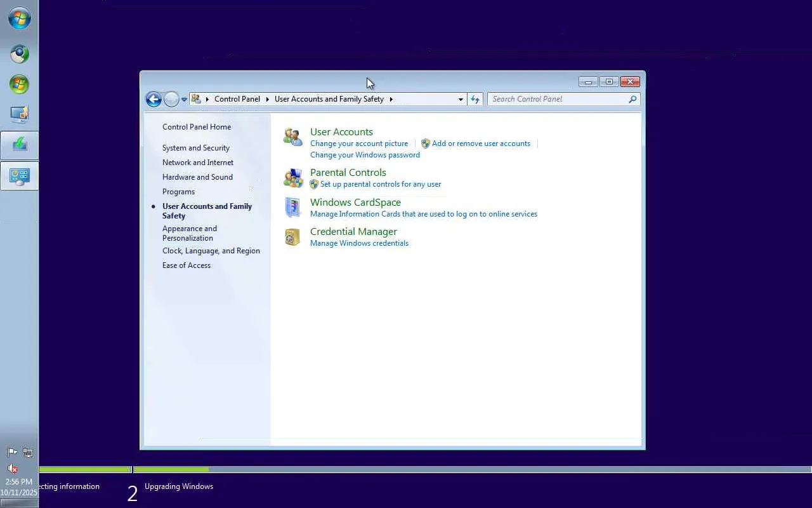Open Ease of Access in sidebar
This screenshot has height=508, width=812.
187,265
